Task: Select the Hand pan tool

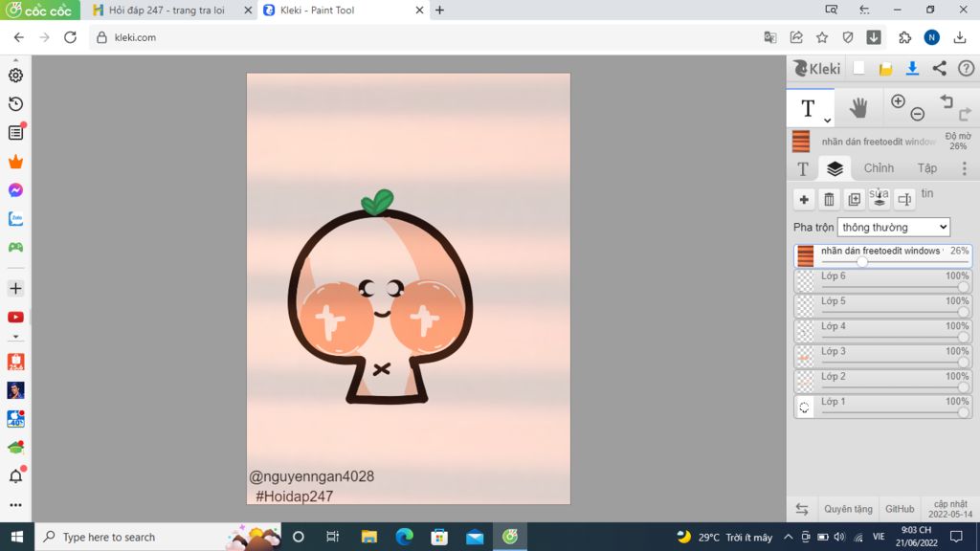Action: click(858, 108)
